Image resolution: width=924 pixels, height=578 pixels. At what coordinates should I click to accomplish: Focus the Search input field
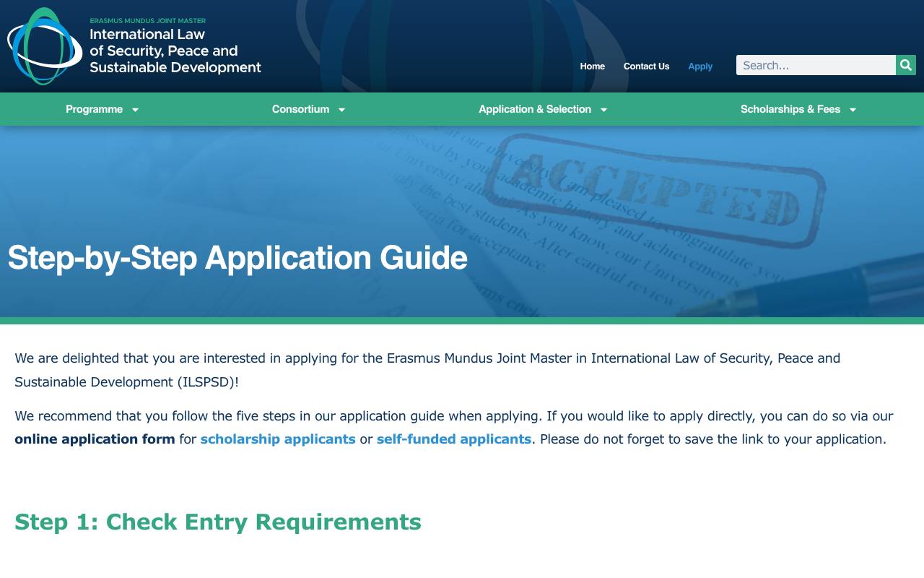pyautogui.click(x=816, y=65)
